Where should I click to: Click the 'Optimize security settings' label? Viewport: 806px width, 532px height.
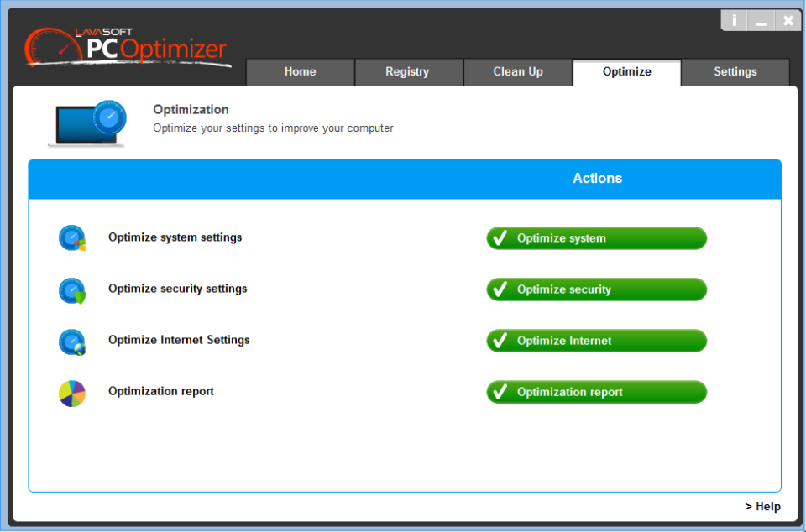coord(177,289)
